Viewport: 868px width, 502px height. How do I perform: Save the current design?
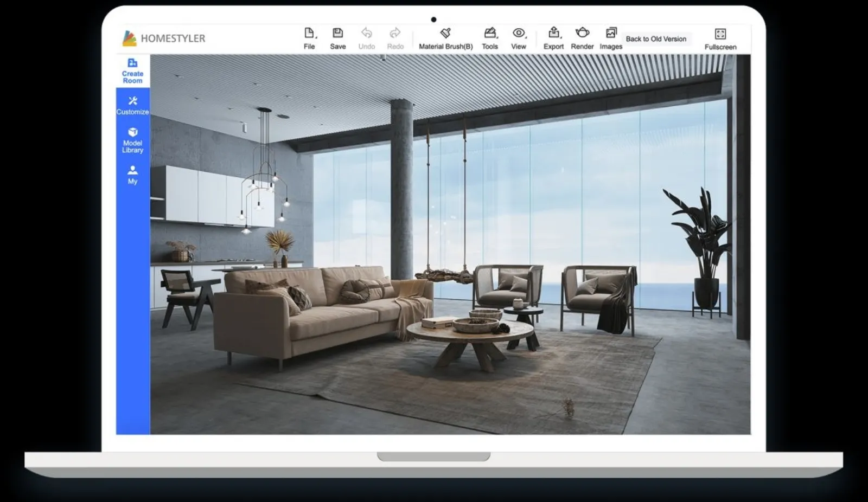(x=337, y=38)
